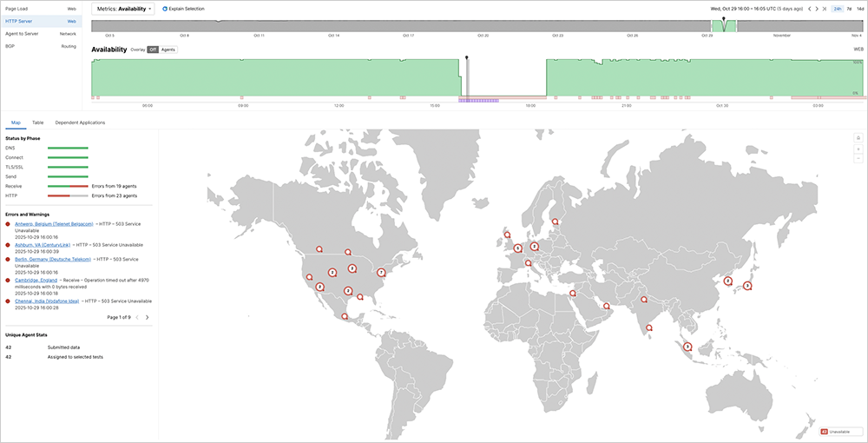Open the Metrics: Availability dropdown
The width and height of the screenshot is (868, 443).
coord(123,9)
